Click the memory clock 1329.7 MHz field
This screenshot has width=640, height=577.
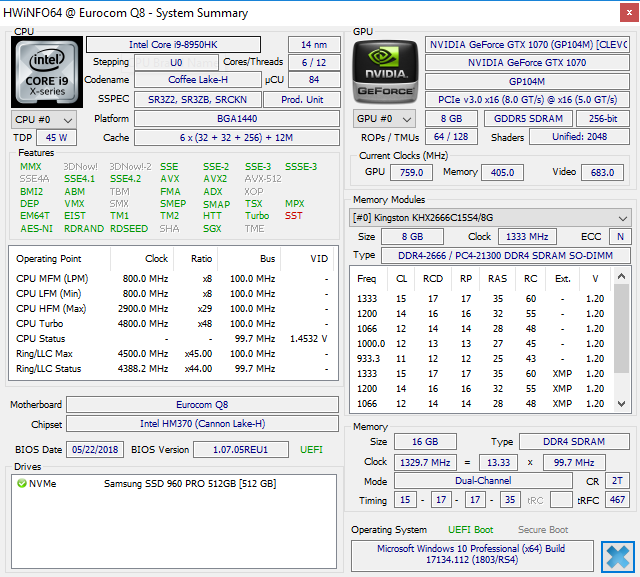click(x=425, y=462)
